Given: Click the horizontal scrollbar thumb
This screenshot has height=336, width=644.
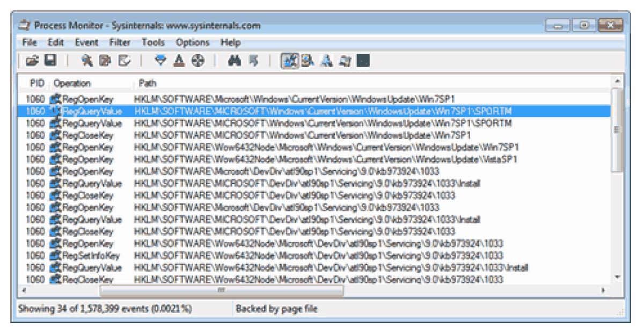Looking at the screenshot, I should click(221, 290).
